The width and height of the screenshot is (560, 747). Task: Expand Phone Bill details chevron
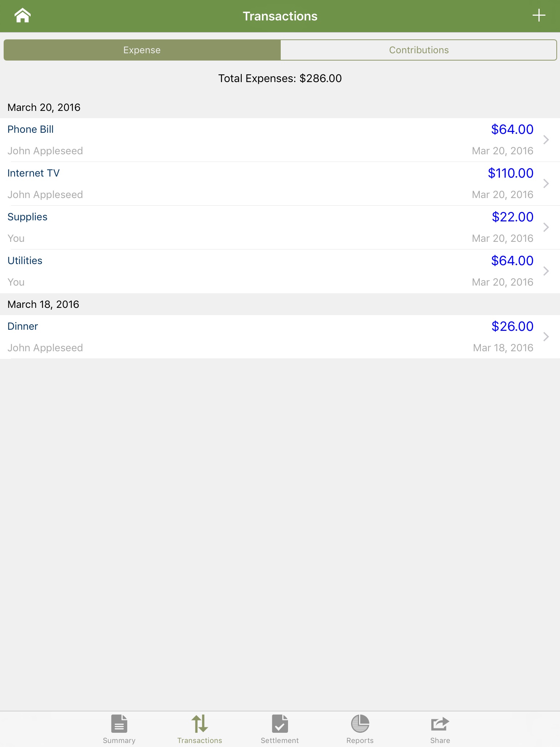pos(546,140)
